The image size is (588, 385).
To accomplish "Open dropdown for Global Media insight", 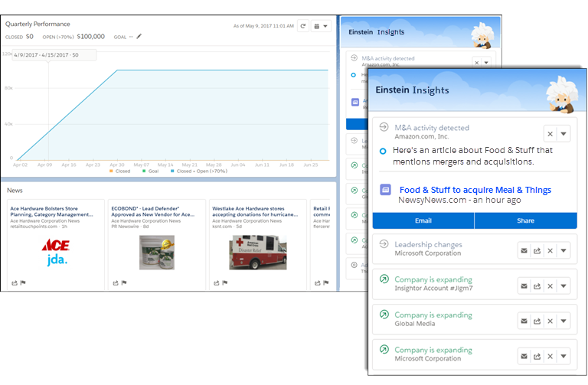I will point(563,321).
